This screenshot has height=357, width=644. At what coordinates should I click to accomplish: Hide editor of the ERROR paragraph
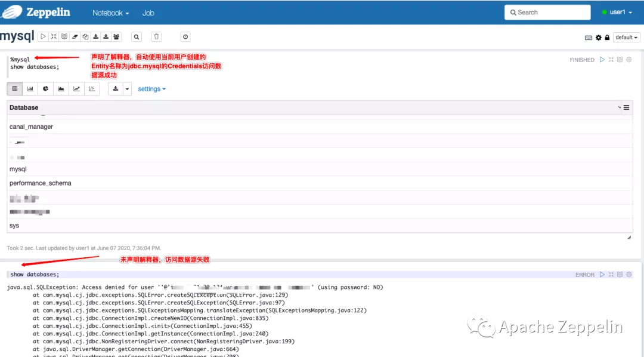click(x=611, y=275)
